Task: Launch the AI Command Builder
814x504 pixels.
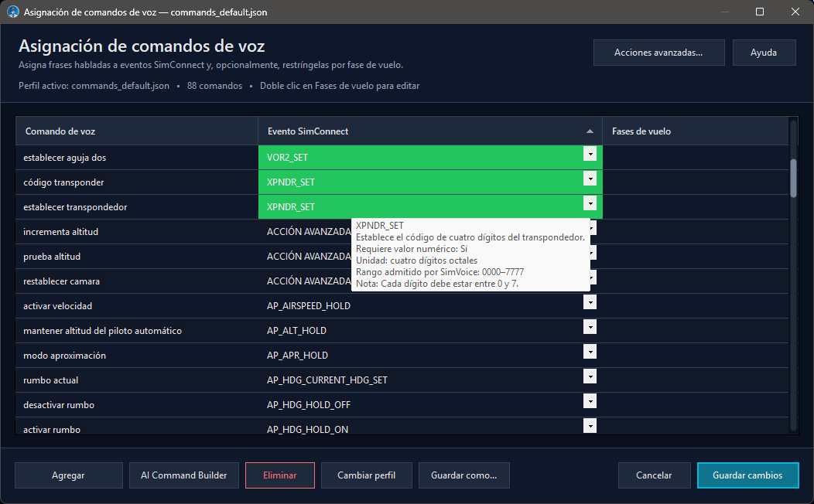Action: [184, 475]
